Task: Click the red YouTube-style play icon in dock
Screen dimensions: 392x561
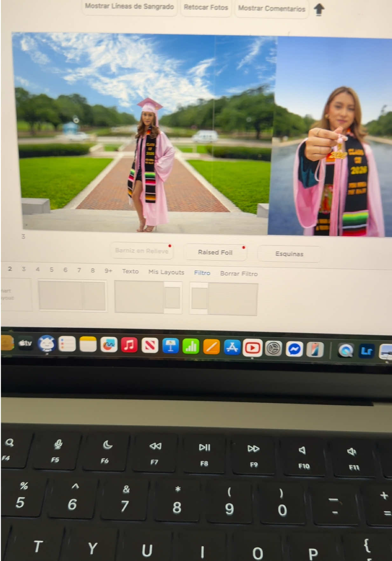Action: pos(252,348)
